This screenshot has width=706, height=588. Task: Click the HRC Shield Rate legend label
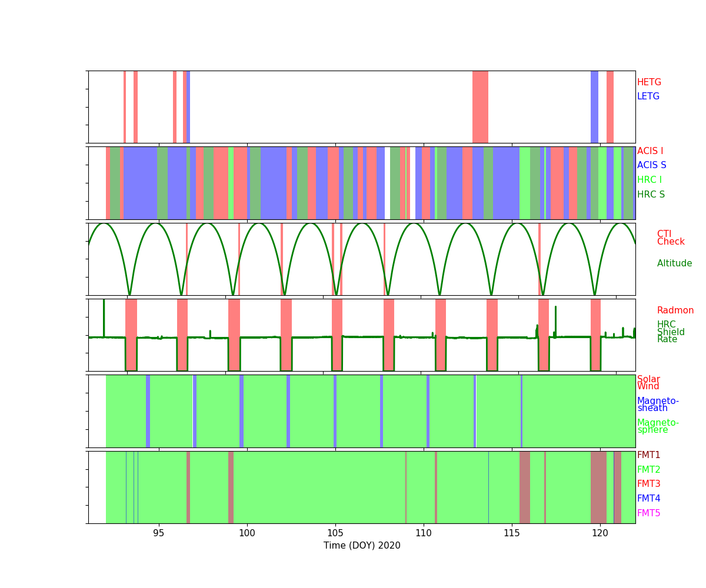671,332
